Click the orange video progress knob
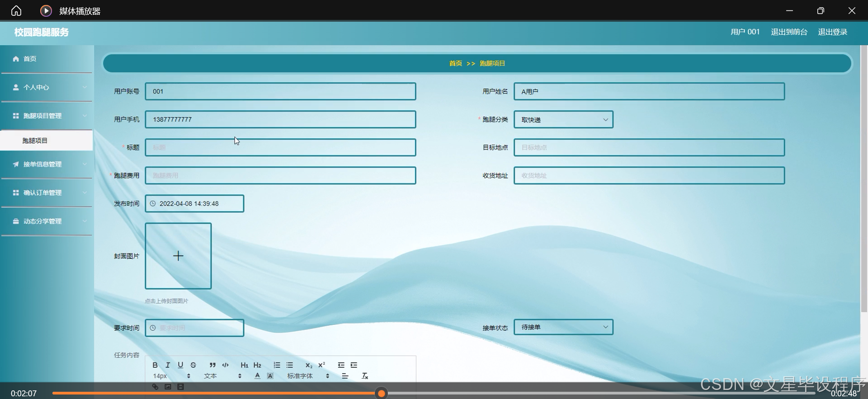The image size is (868, 399). pyautogui.click(x=382, y=394)
